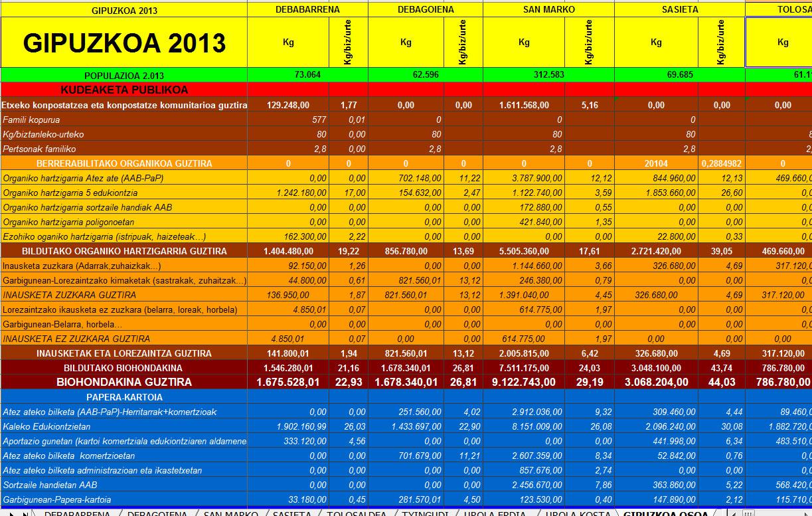Select cell with value 129.248,00
The height and width of the screenshot is (516, 812).
pyautogui.click(x=288, y=105)
